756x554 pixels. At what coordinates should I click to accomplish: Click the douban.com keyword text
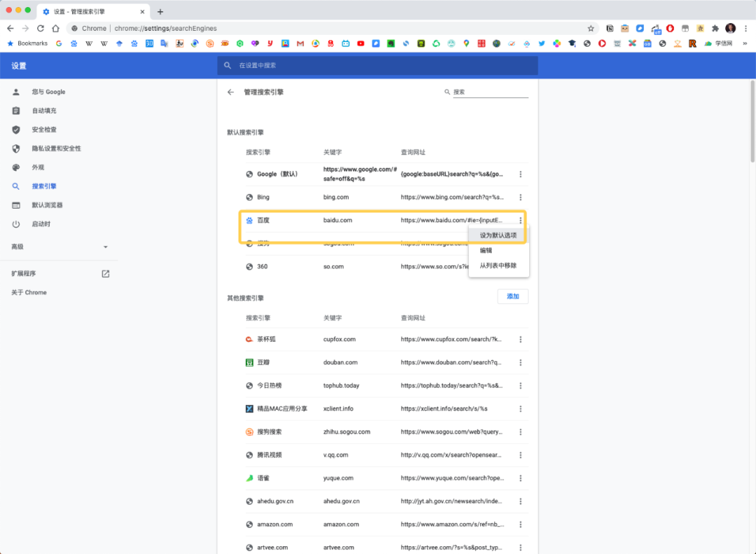click(x=340, y=363)
